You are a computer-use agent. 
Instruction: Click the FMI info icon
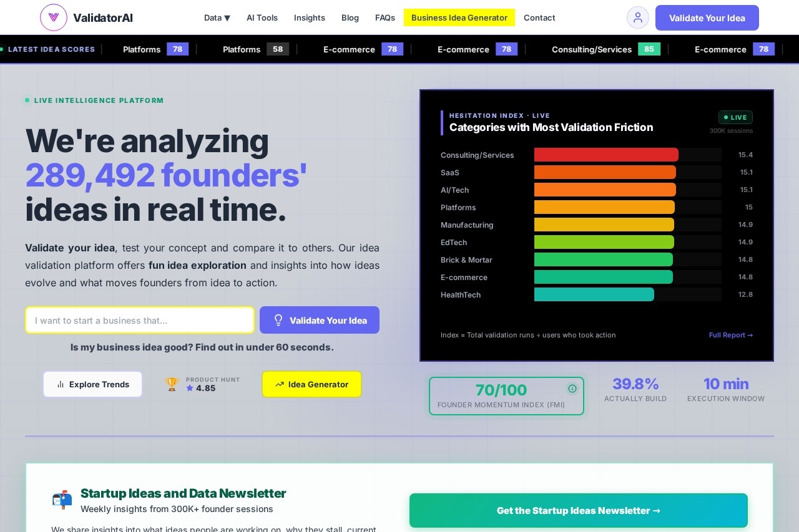[x=572, y=389]
